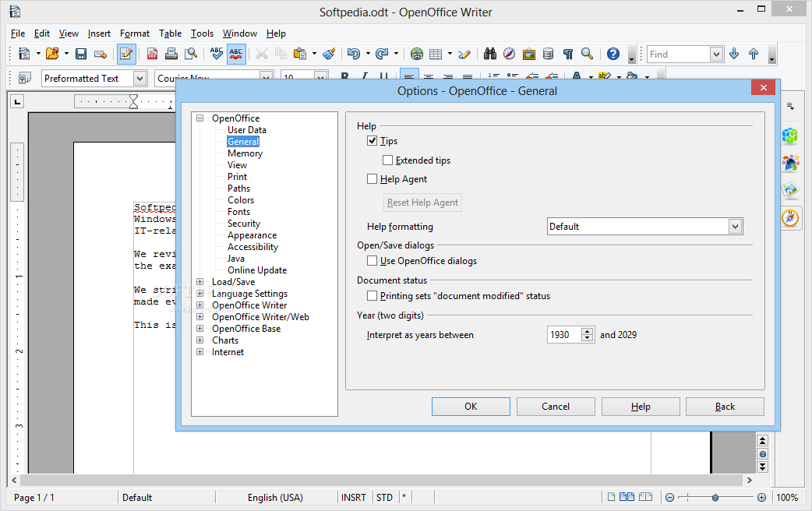Screen dimensions: 812x511
Task: Select Security in options tree
Action: point(244,223)
